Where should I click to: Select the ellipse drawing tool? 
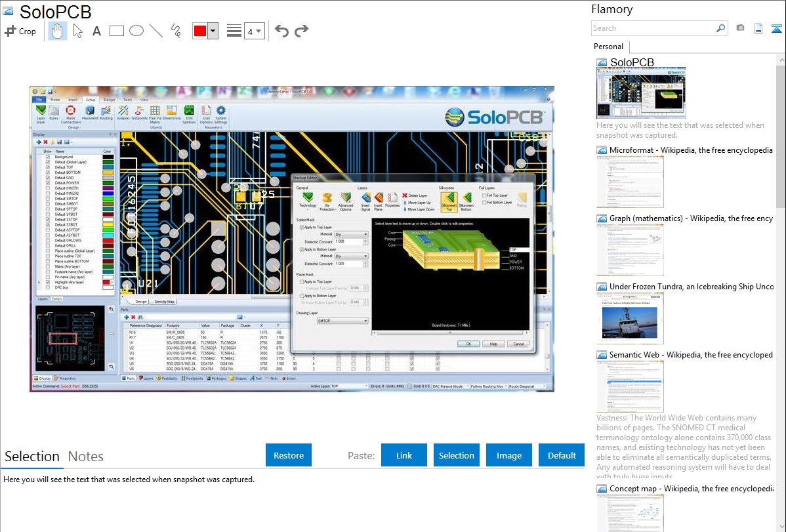[136, 31]
